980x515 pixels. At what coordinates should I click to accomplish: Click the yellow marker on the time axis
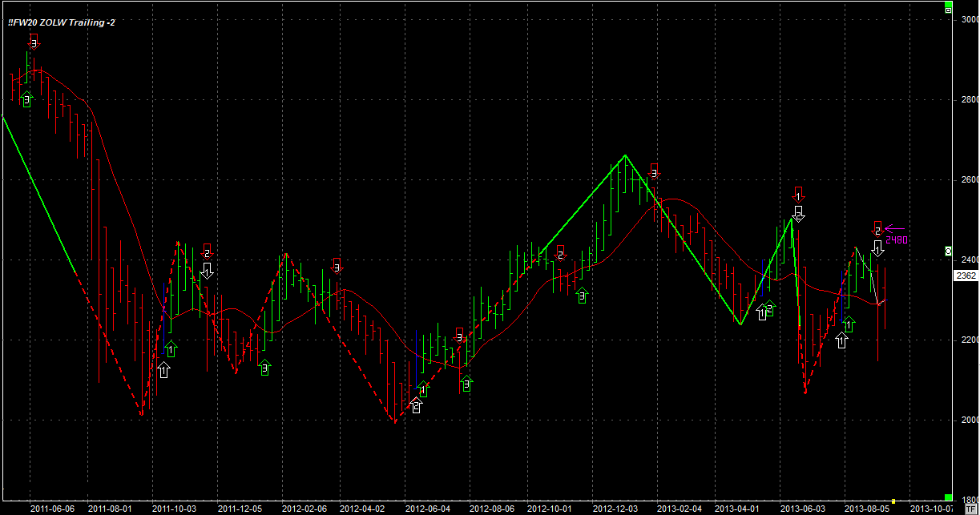click(x=893, y=501)
